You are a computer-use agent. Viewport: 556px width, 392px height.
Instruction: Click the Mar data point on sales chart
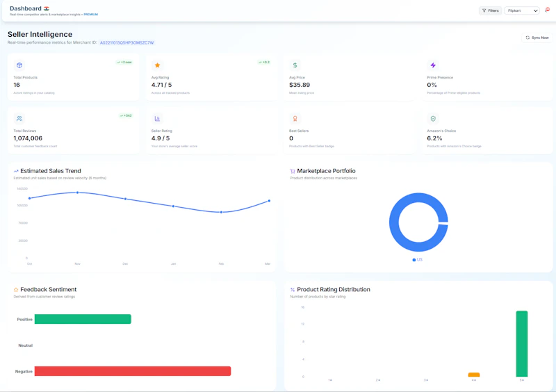pos(269,201)
